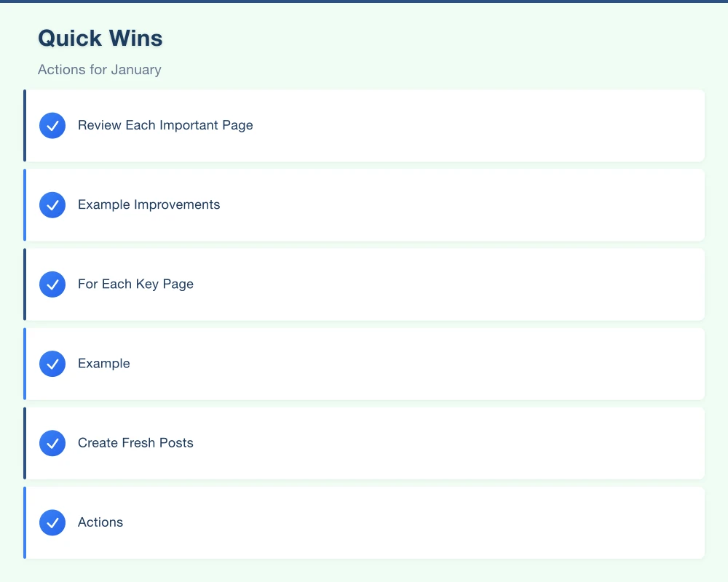Click the checkmark badge for Create Fresh Posts
Image resolution: width=728 pixels, height=582 pixels.
(52, 443)
